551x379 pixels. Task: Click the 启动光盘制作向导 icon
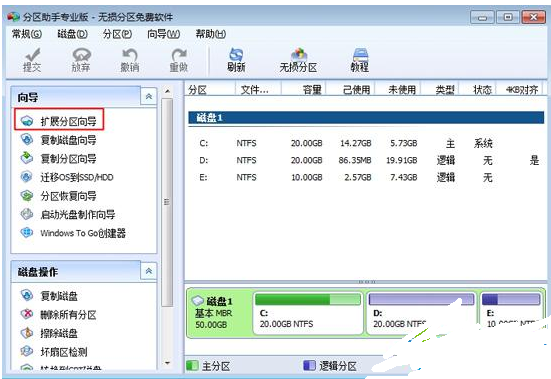coord(27,214)
